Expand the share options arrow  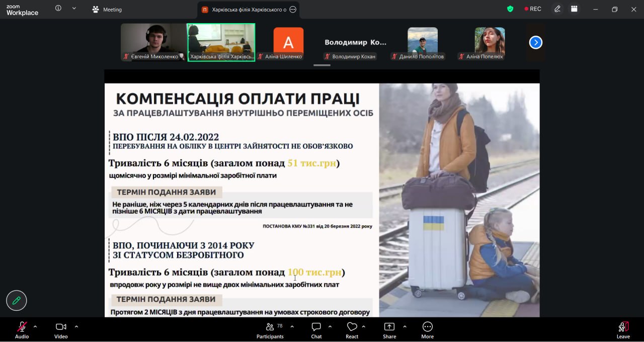click(405, 326)
